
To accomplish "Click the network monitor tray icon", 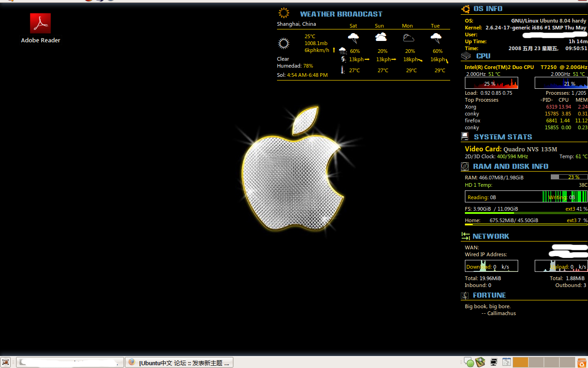I will pos(494,362).
